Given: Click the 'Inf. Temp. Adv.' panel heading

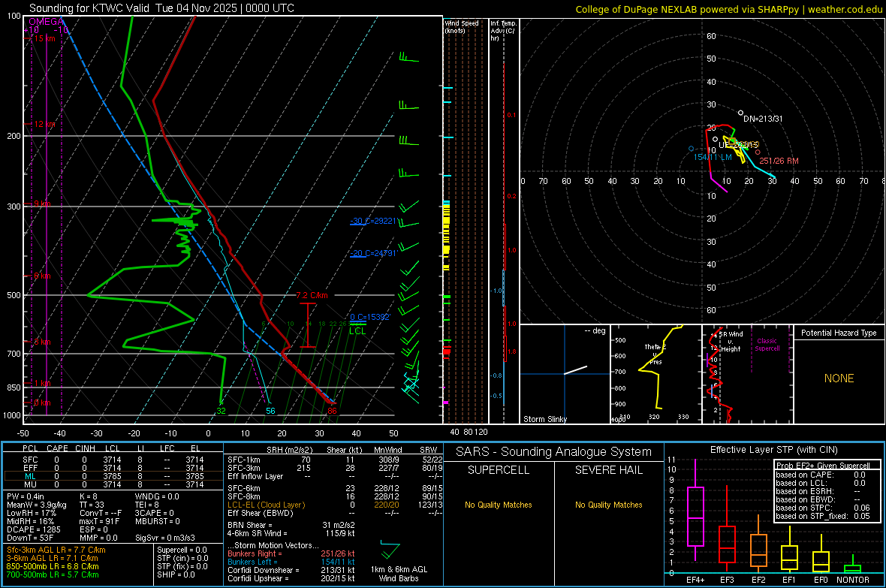Looking at the screenshot, I should pos(503,31).
